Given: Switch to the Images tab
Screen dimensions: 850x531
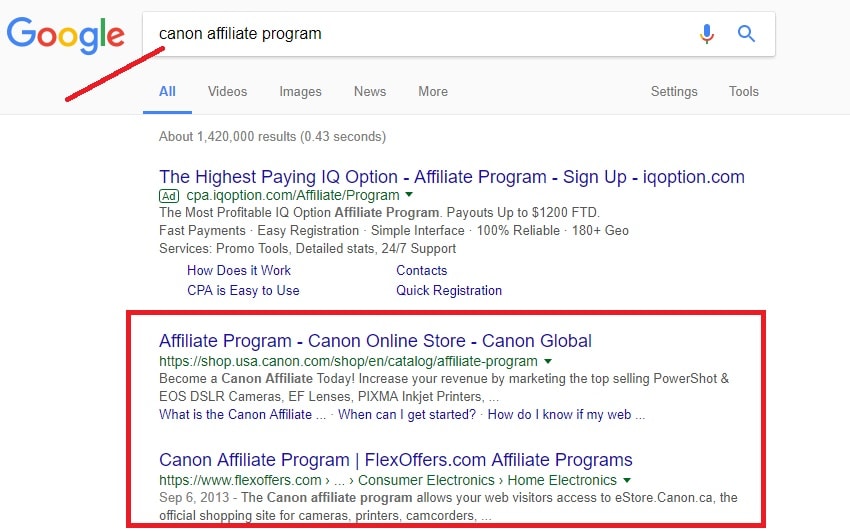Looking at the screenshot, I should [300, 92].
